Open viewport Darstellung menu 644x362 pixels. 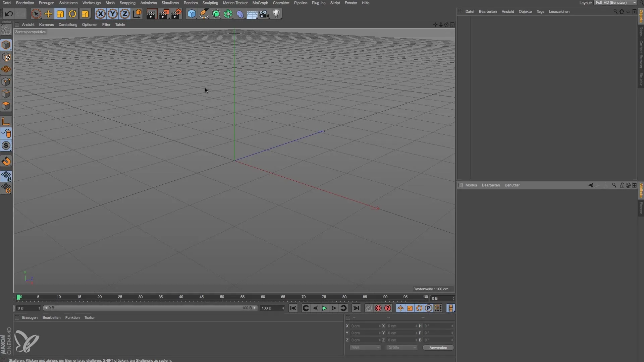coord(68,24)
